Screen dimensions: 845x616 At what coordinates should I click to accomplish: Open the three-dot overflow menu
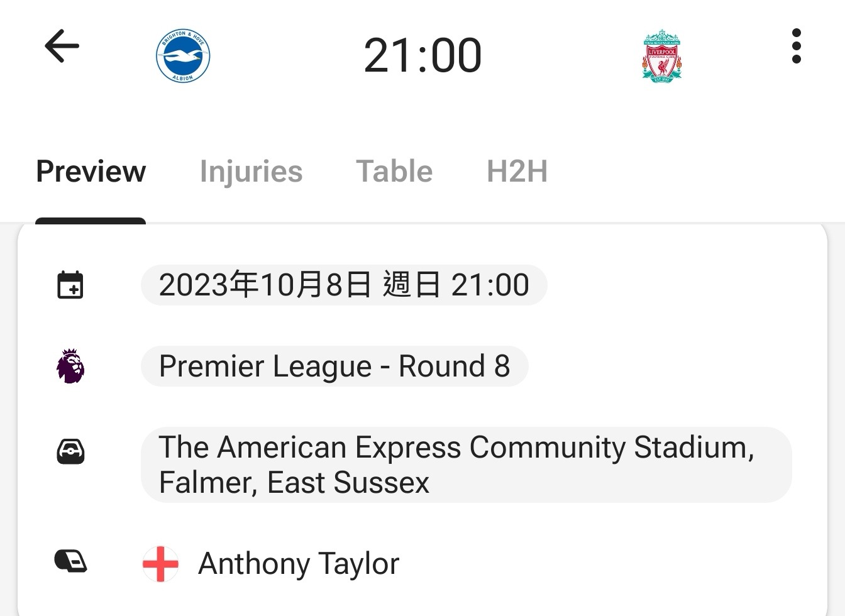[x=797, y=46]
